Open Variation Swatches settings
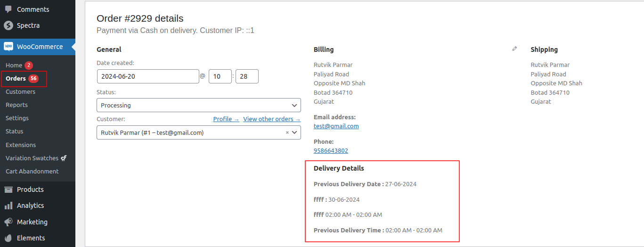The width and height of the screenshot is (644, 247). click(32, 158)
